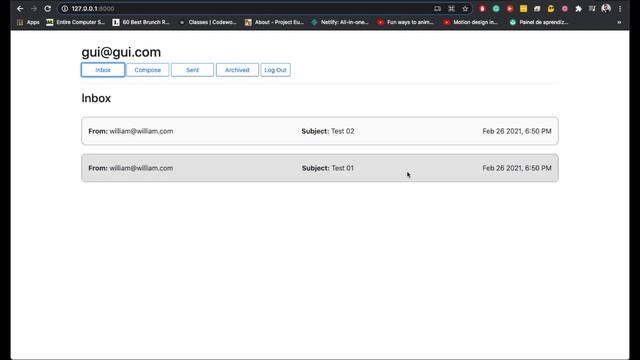Open the email with subject Test 01
The width and height of the screenshot is (640, 360).
pyautogui.click(x=320, y=168)
